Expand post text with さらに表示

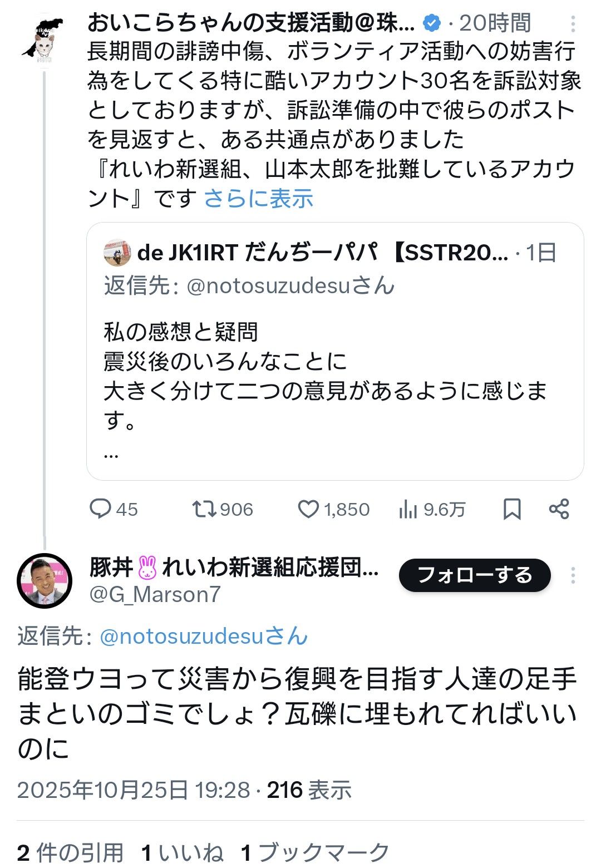tap(259, 199)
